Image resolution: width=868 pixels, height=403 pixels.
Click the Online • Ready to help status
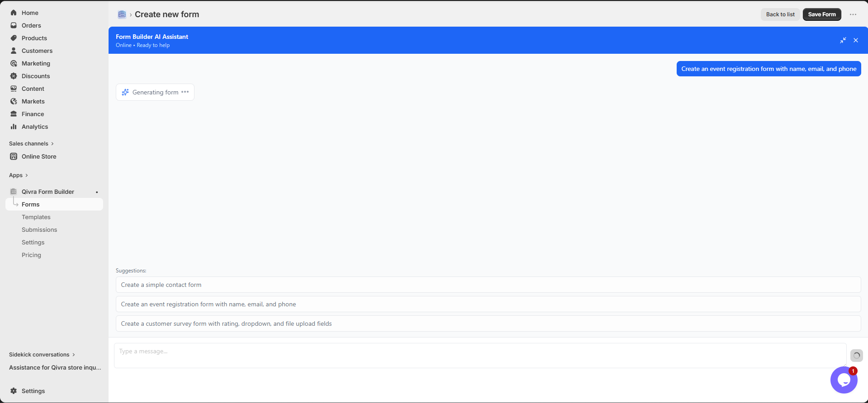pyautogui.click(x=142, y=45)
